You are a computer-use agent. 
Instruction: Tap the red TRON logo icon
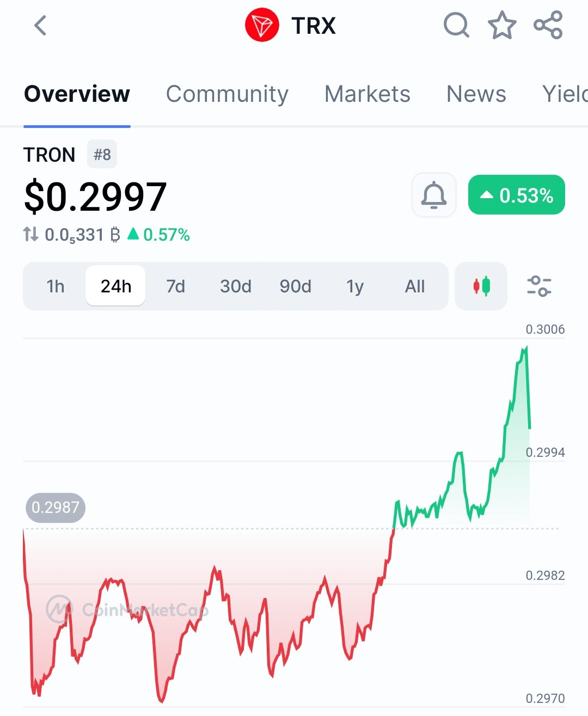tap(262, 25)
